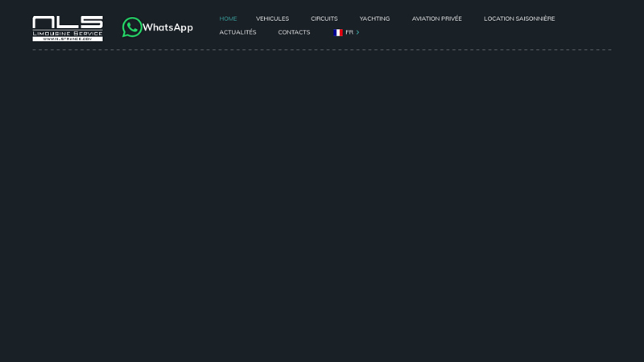Screen dimensions: 644x362
Task: Select CIRCUITS in the navigation bar
Action: [x=324, y=19]
